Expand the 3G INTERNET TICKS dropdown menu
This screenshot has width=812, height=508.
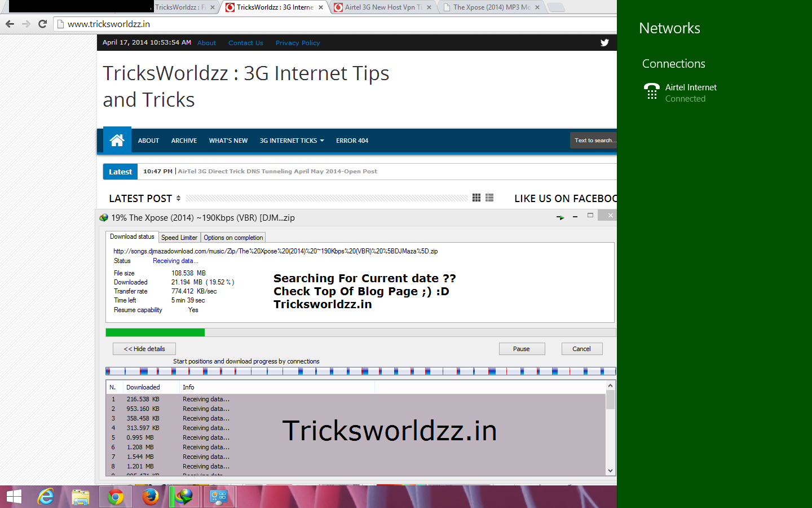coord(292,141)
